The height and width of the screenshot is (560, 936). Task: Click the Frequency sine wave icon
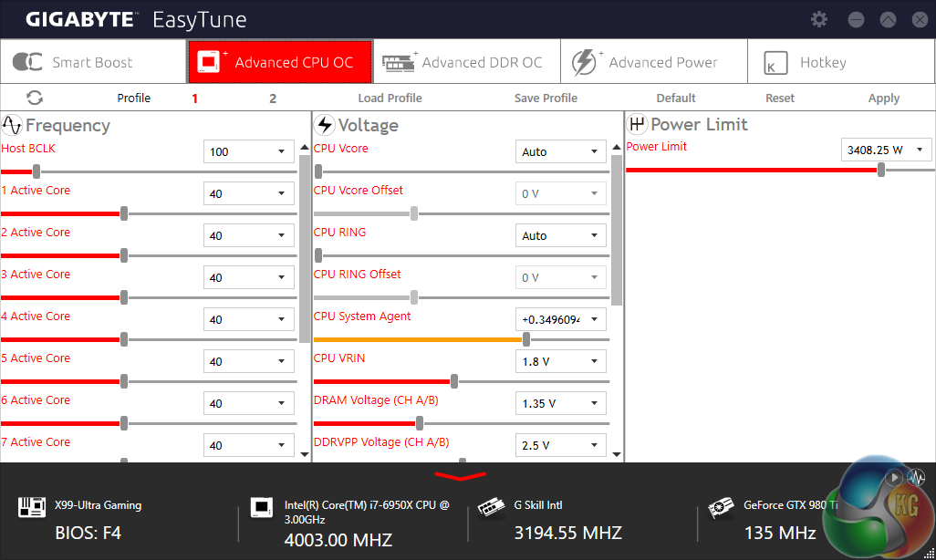[12, 125]
